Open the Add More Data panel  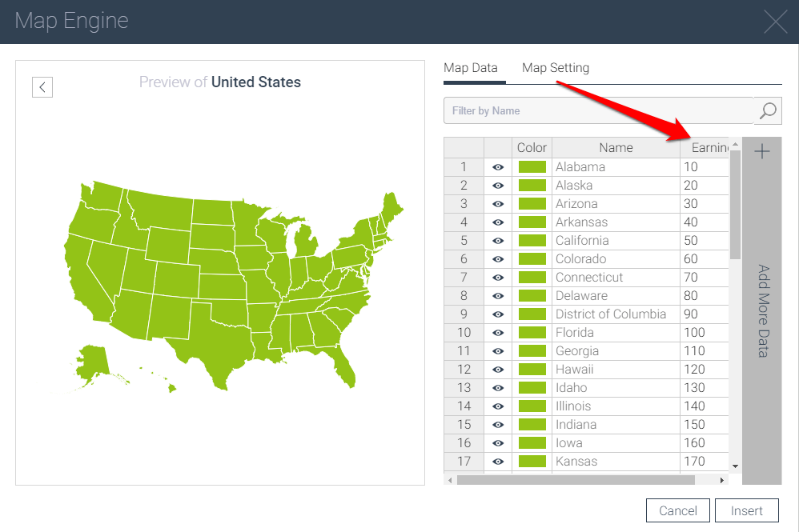click(x=762, y=310)
